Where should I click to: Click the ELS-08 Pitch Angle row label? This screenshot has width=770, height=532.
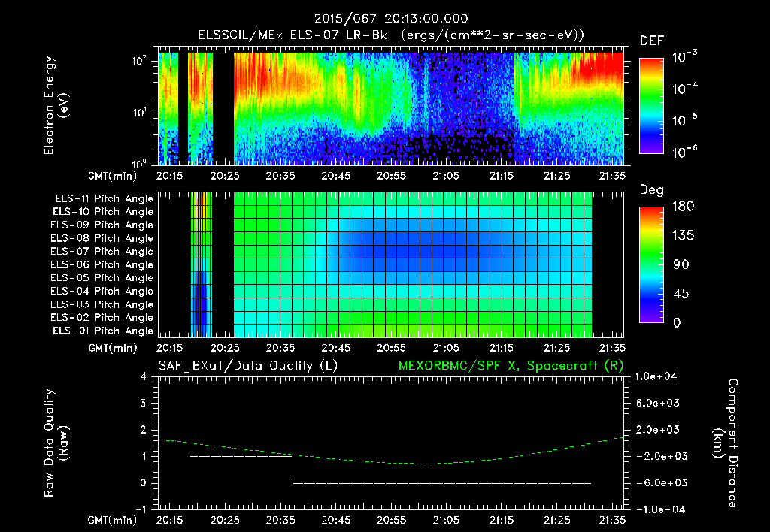click(102, 238)
